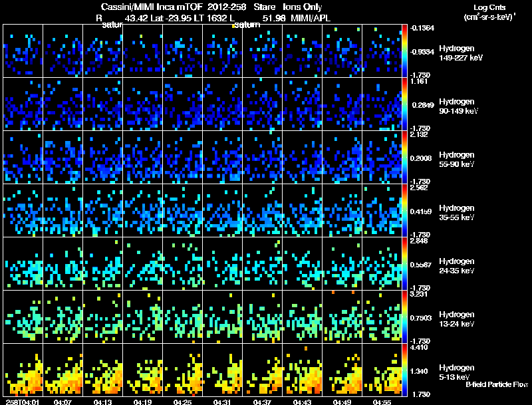Click the 04:55 panel in the 149-227 keV row
The height and width of the screenshot is (405, 532).
point(382,51)
